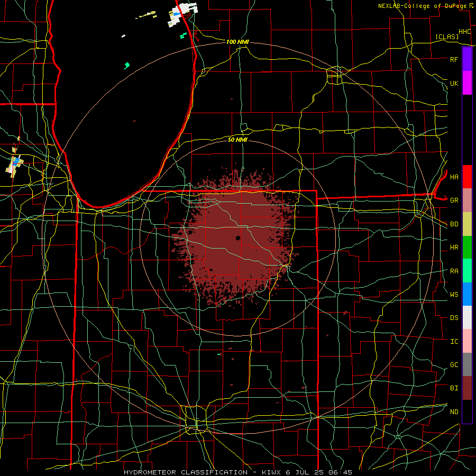
Task: Click the radar site dot in the echo
Action: click(x=237, y=237)
